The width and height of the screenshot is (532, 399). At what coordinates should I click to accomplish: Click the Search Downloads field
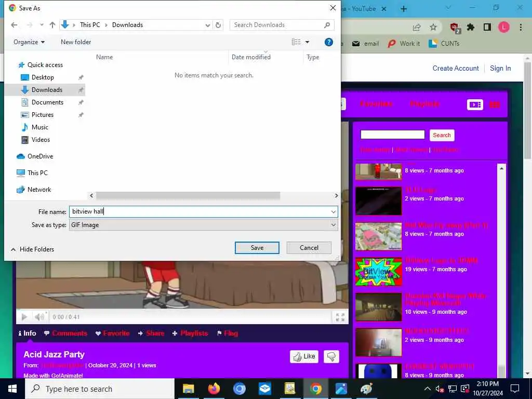click(x=282, y=25)
